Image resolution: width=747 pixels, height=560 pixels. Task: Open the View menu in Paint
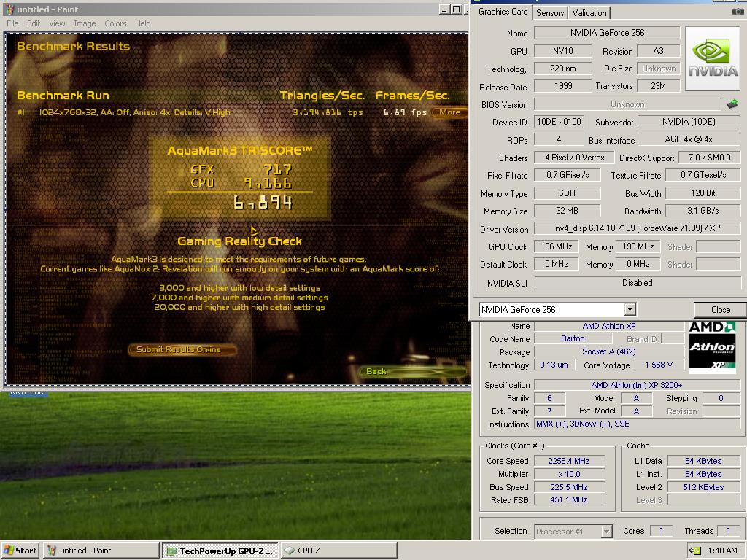pos(57,23)
